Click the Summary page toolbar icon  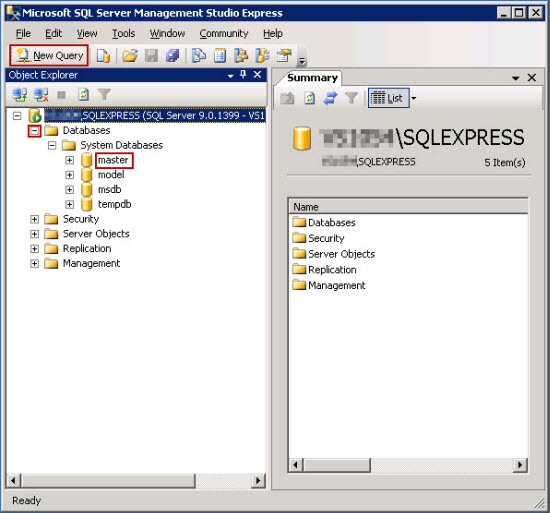pos(220,56)
